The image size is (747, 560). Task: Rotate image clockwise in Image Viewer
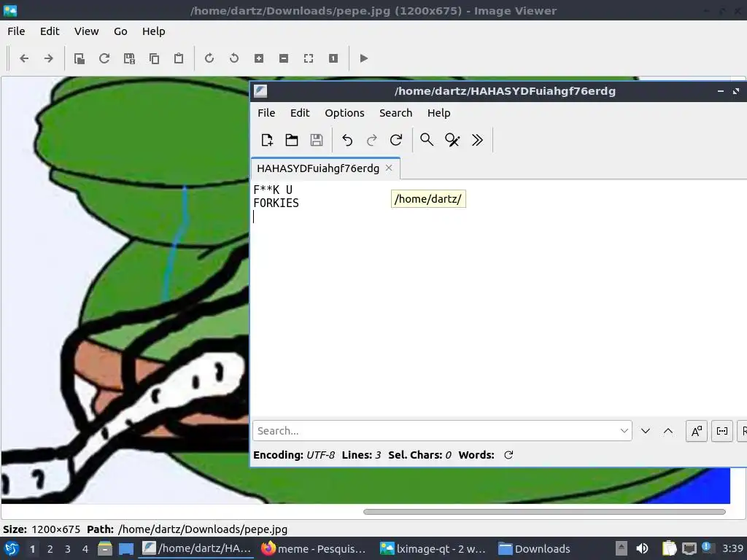coord(209,58)
